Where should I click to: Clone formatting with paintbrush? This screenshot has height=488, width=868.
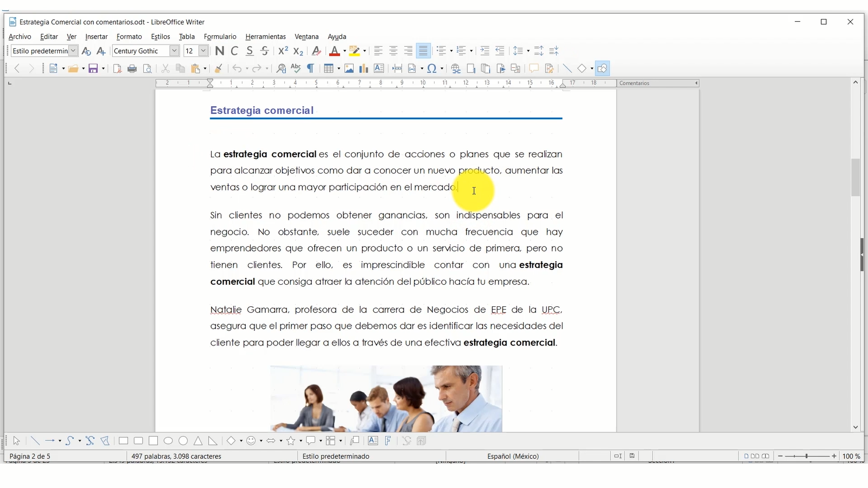click(x=218, y=68)
